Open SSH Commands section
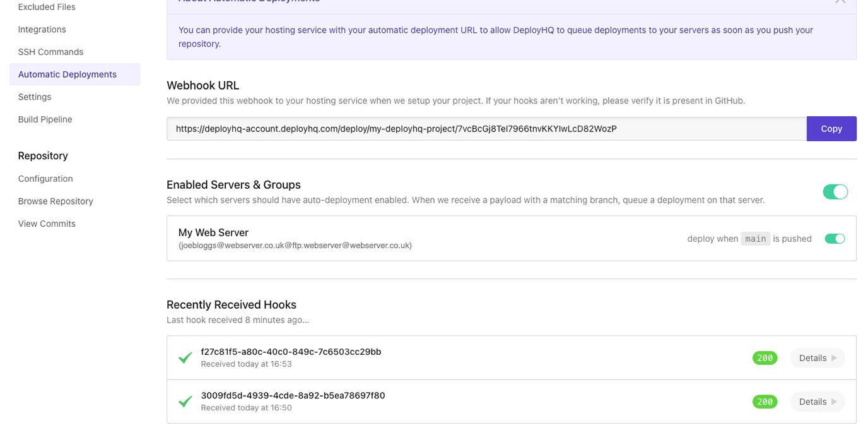868x442 pixels. (x=50, y=52)
